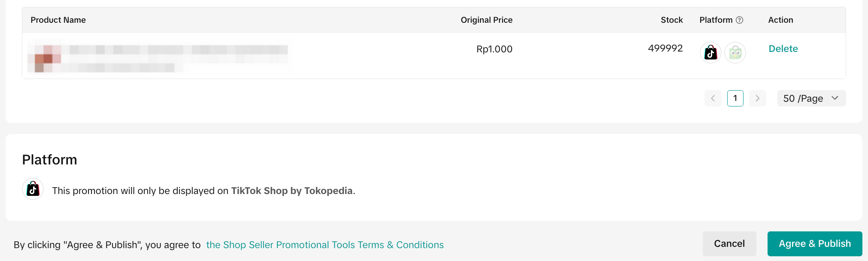
Task: Select page number 1 in pagination
Action: point(735,98)
